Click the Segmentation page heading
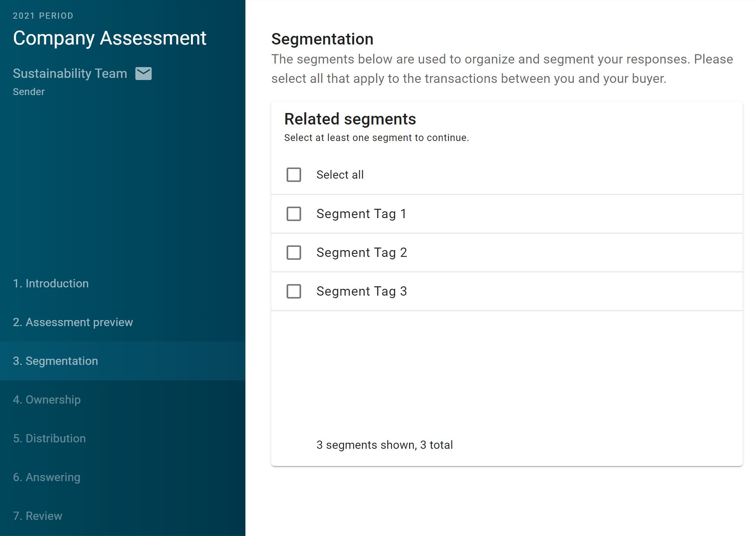Screen dimensions: 756x536 pos(322,39)
